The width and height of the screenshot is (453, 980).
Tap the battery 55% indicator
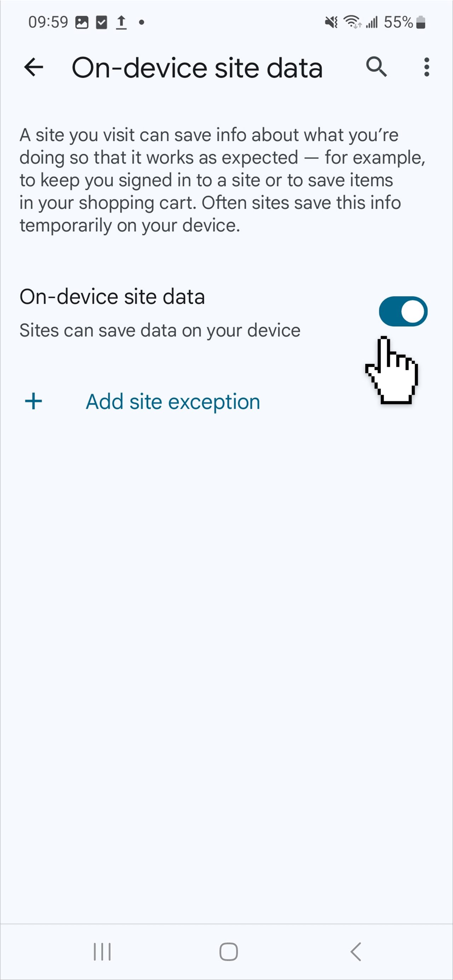pos(404,22)
